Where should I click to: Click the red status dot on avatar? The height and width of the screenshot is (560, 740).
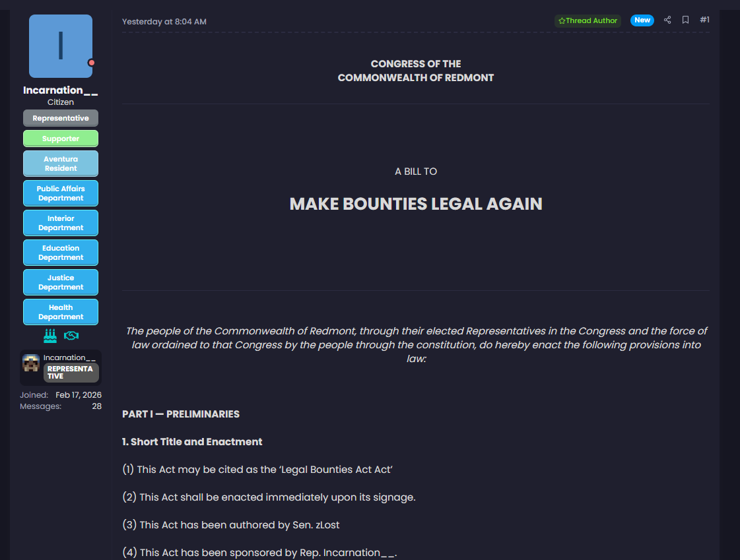[92, 63]
